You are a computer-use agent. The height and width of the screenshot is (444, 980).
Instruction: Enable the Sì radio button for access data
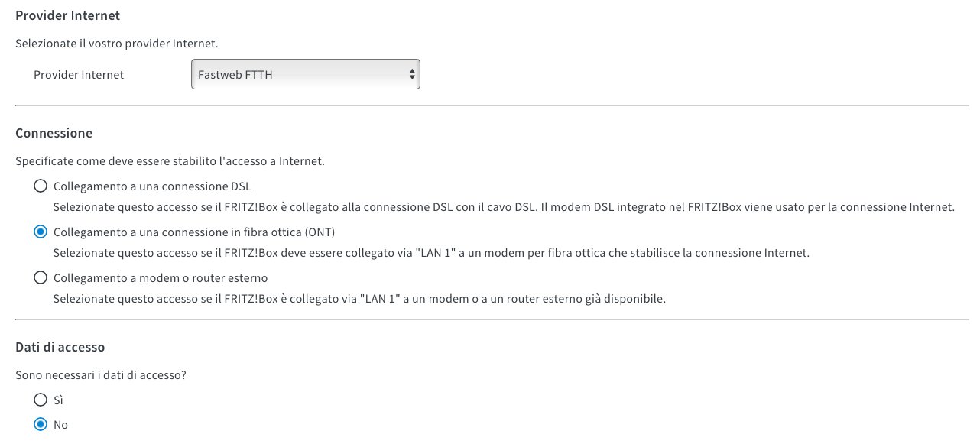[41, 400]
